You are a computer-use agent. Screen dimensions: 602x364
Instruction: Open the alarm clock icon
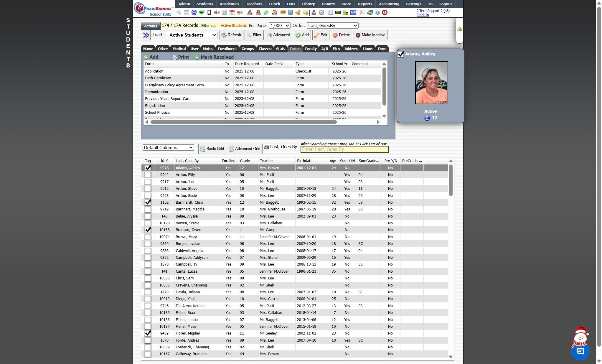[x=321, y=12]
